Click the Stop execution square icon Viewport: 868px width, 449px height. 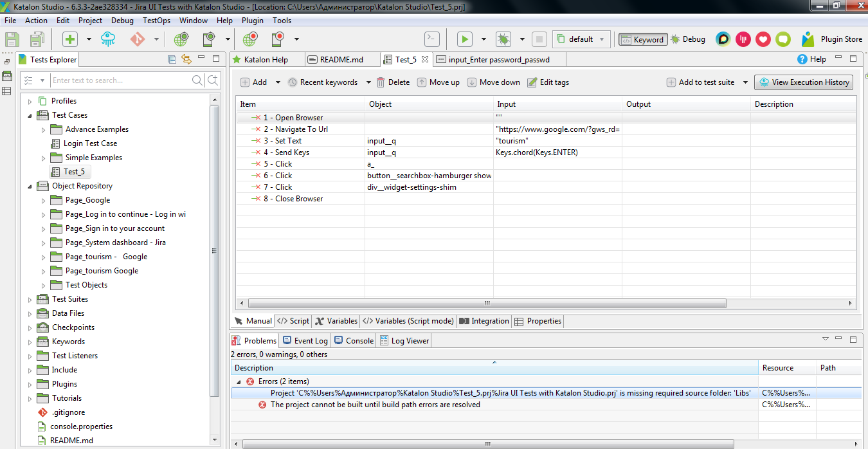[x=539, y=39]
